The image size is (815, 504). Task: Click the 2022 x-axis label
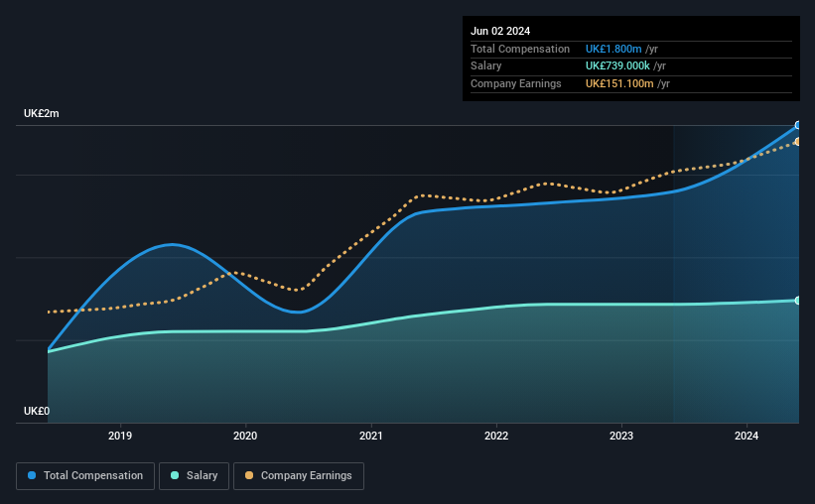(496, 436)
